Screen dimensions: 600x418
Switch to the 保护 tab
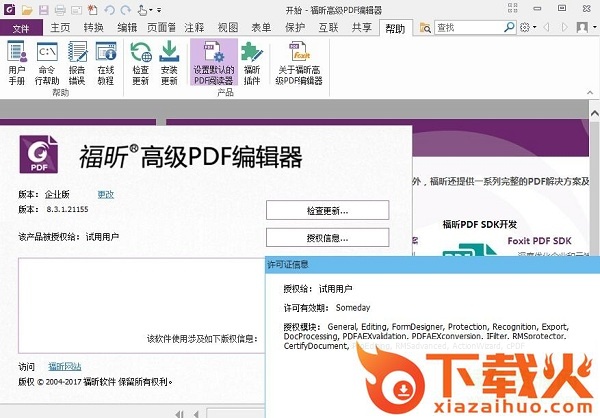pos(295,28)
